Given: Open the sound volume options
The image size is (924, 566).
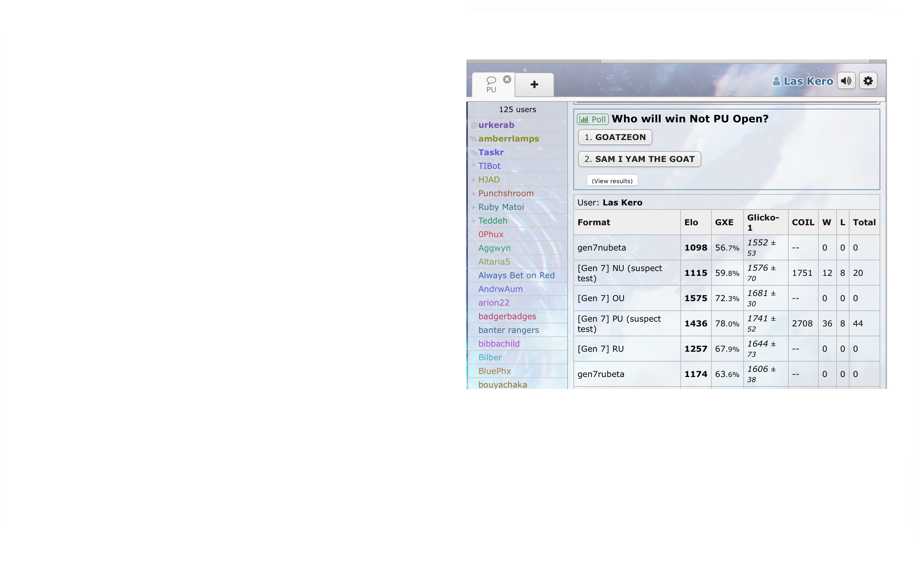Looking at the screenshot, I should pos(846,81).
